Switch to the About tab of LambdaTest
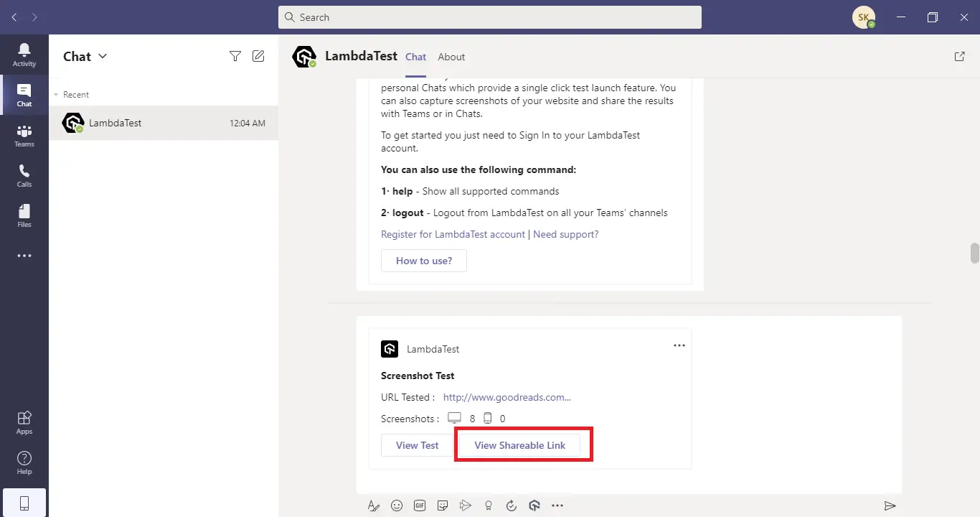 click(451, 57)
